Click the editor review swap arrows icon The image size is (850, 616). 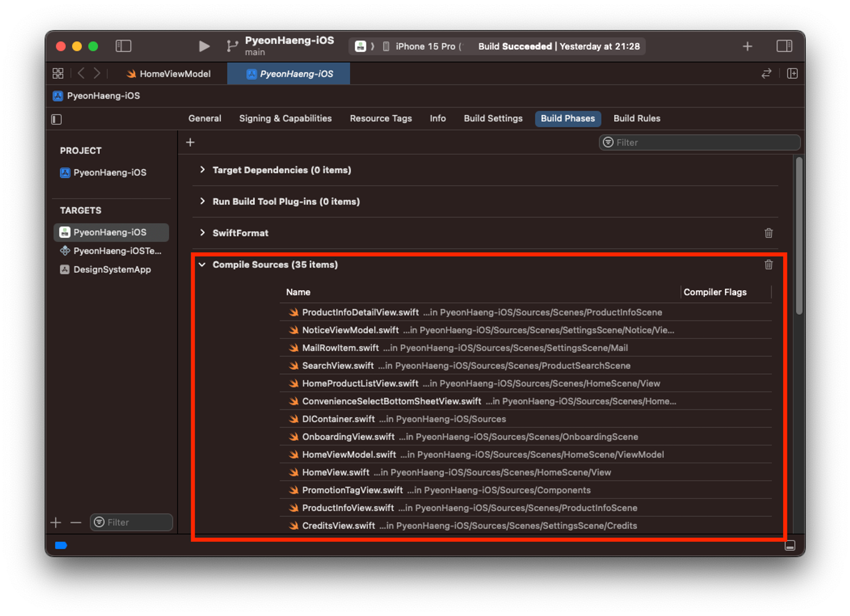coord(766,74)
